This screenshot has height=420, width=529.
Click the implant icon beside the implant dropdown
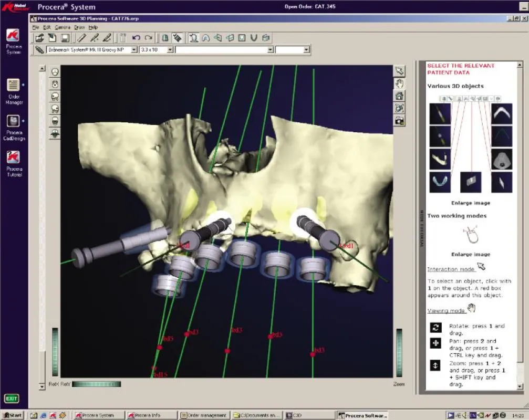[39, 50]
